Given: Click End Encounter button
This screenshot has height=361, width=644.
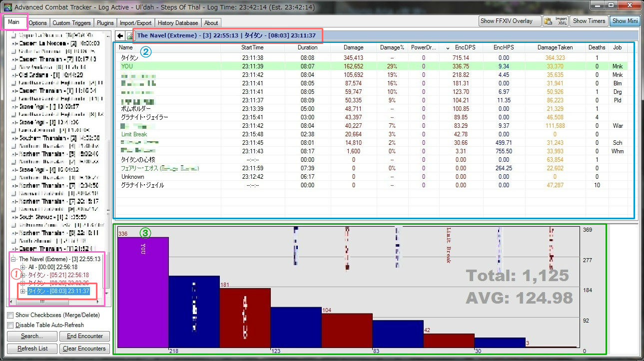Looking at the screenshot, I should (x=85, y=336).
